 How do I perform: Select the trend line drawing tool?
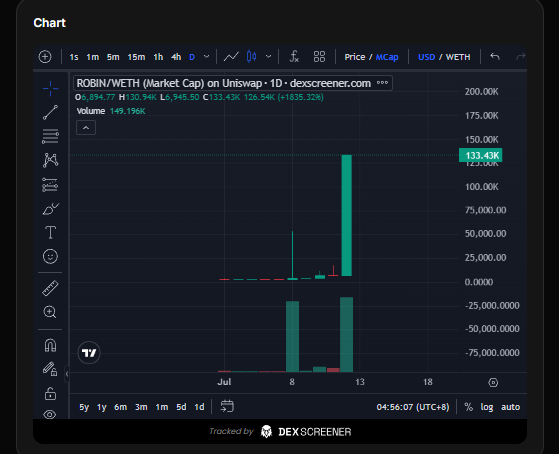(50, 112)
